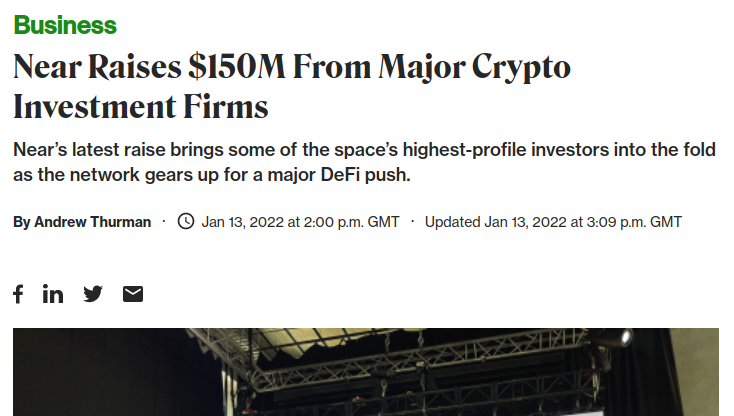
Task: Click the Jan 13, 2022 2:00 p.m. publish time
Action: 300,222
